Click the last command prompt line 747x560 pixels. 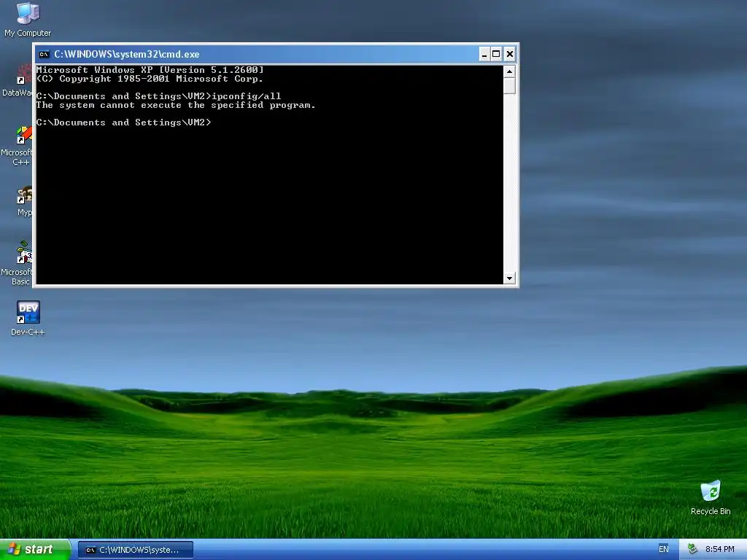point(123,122)
